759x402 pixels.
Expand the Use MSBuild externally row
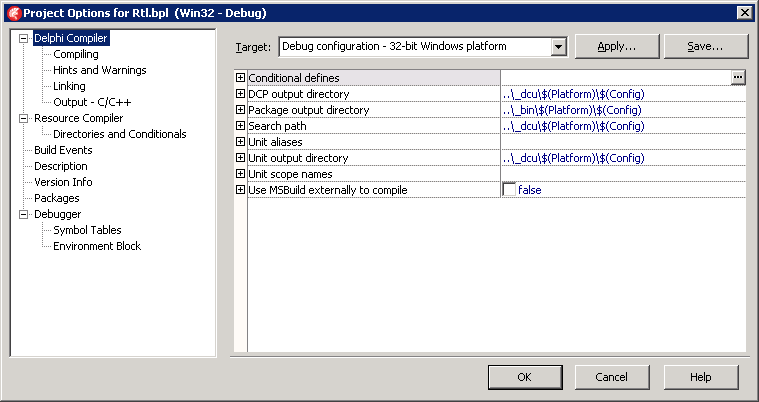tap(240, 189)
